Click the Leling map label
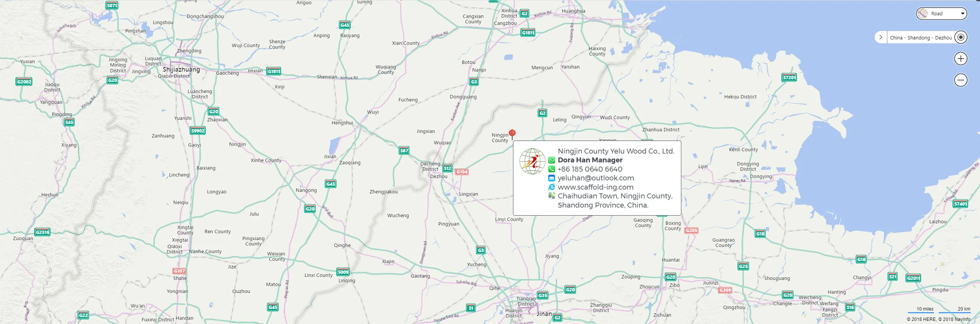The width and height of the screenshot is (980, 324). pyautogui.click(x=560, y=120)
